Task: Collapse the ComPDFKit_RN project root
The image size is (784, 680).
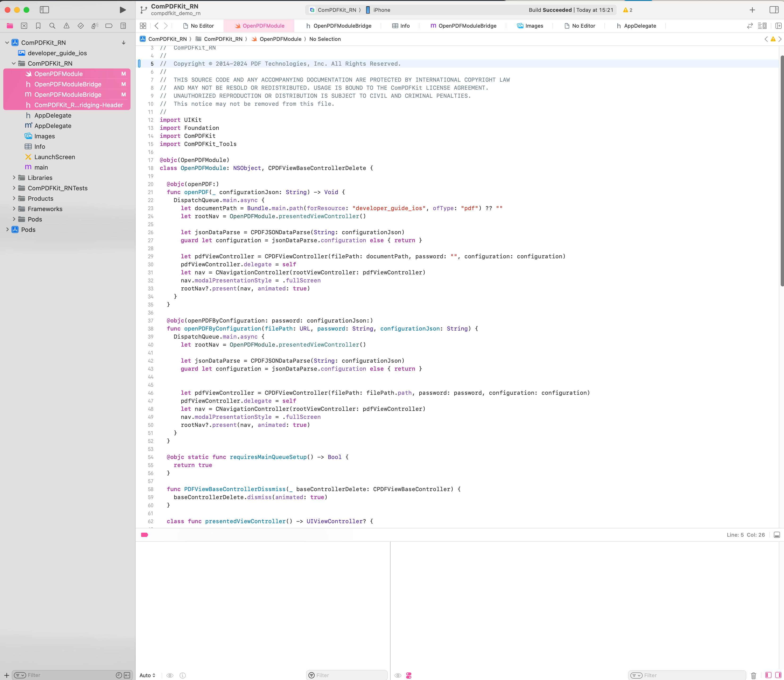Action: (x=7, y=42)
